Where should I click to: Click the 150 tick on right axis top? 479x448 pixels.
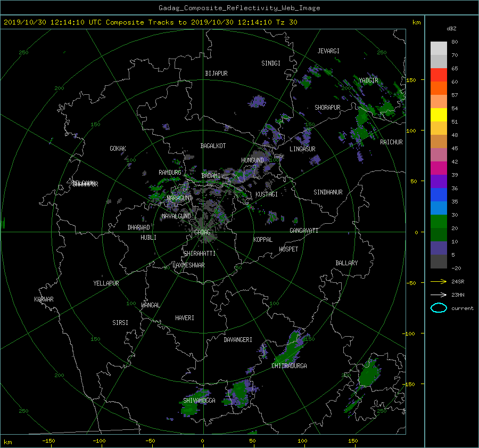point(411,80)
